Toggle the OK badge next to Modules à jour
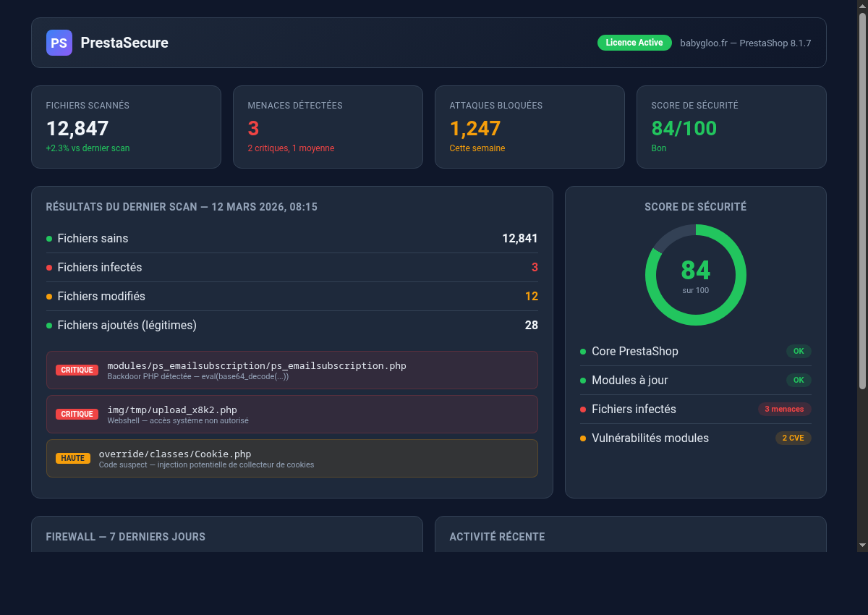The image size is (868, 615). click(x=799, y=380)
